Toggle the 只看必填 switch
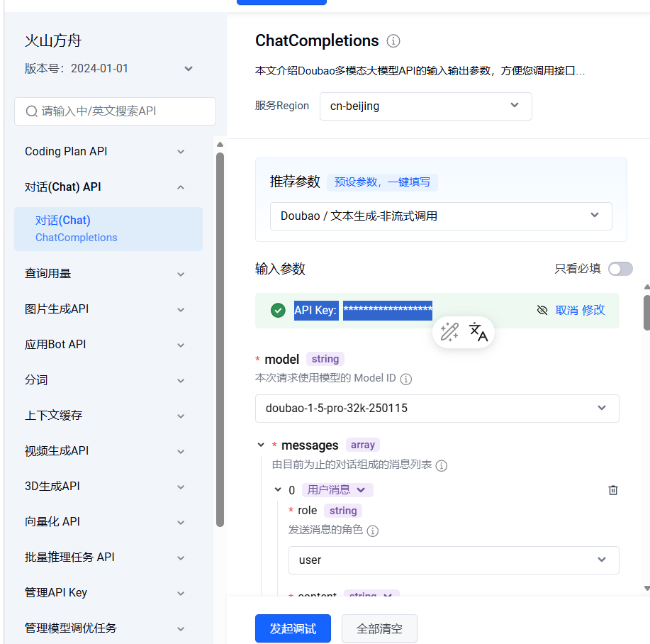The width and height of the screenshot is (650, 644). pyautogui.click(x=620, y=269)
